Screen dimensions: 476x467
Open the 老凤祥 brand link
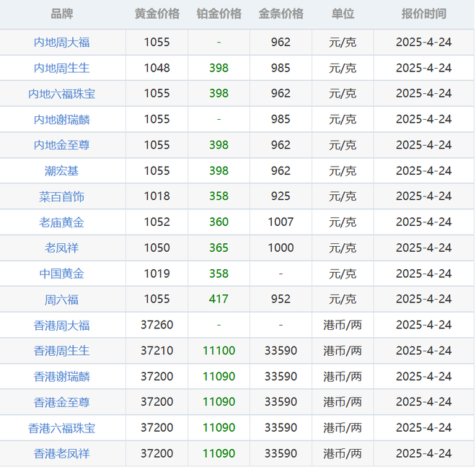point(61,248)
